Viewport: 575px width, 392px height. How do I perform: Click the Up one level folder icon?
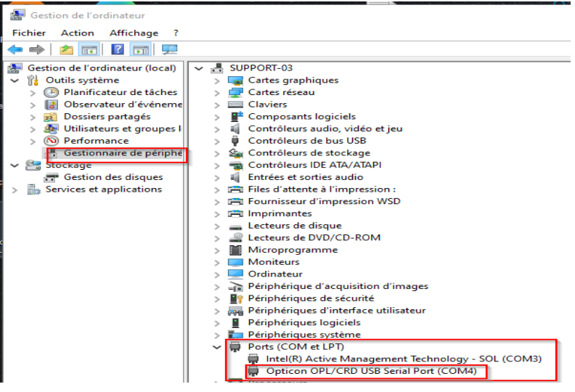(x=66, y=49)
